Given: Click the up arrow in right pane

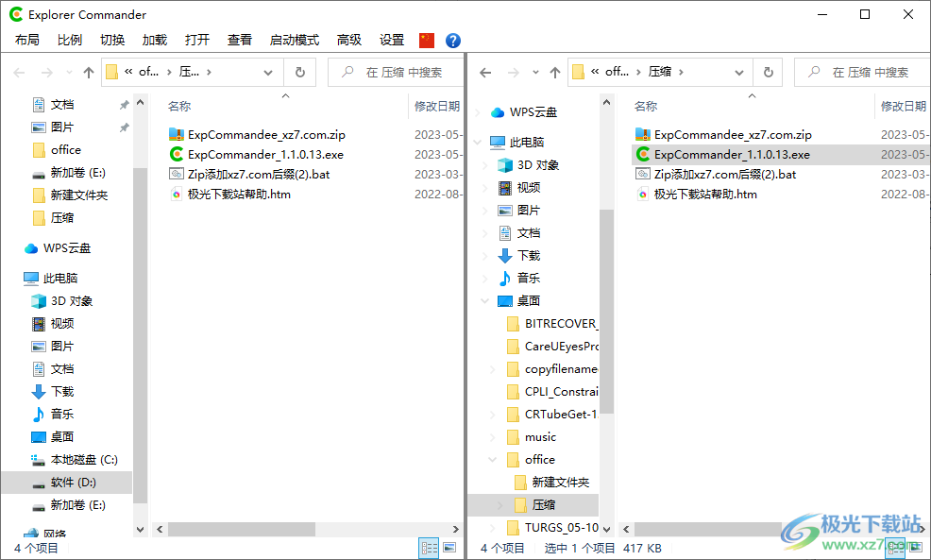Looking at the screenshot, I should click(x=555, y=73).
